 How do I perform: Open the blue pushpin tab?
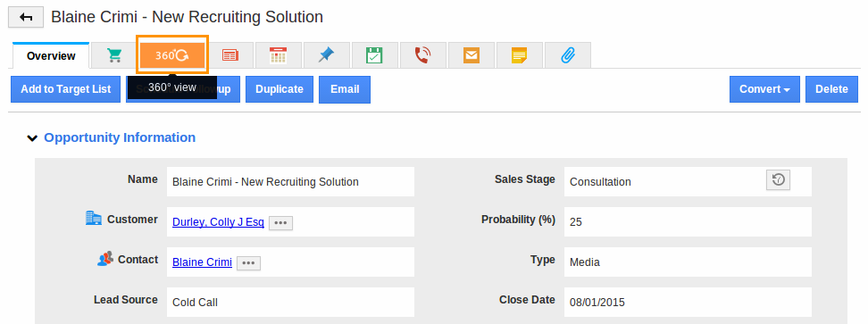pyautogui.click(x=327, y=55)
